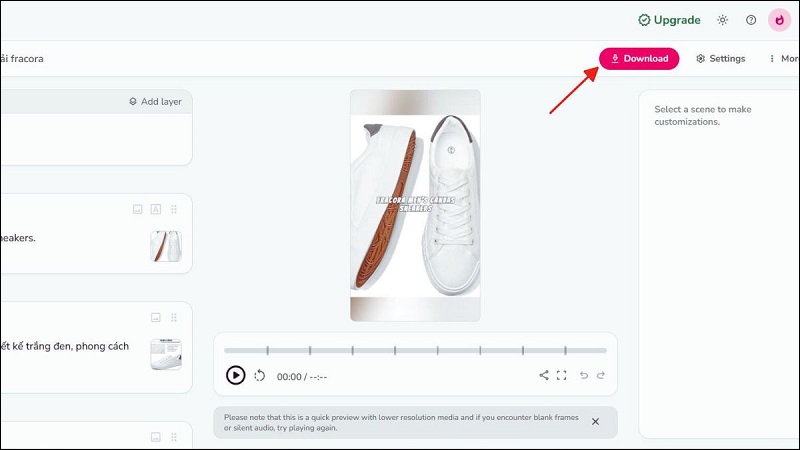800x450 pixels.
Task: Click the replay/restart icon
Action: point(260,376)
